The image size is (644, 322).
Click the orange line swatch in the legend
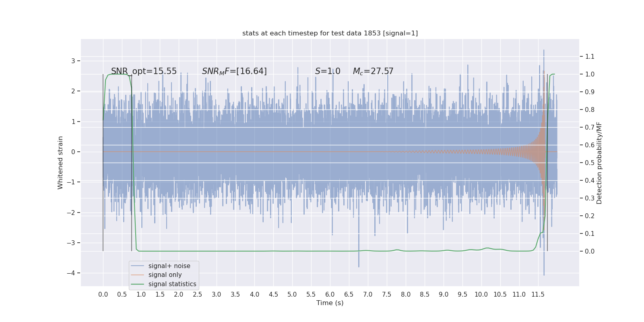coord(138,275)
